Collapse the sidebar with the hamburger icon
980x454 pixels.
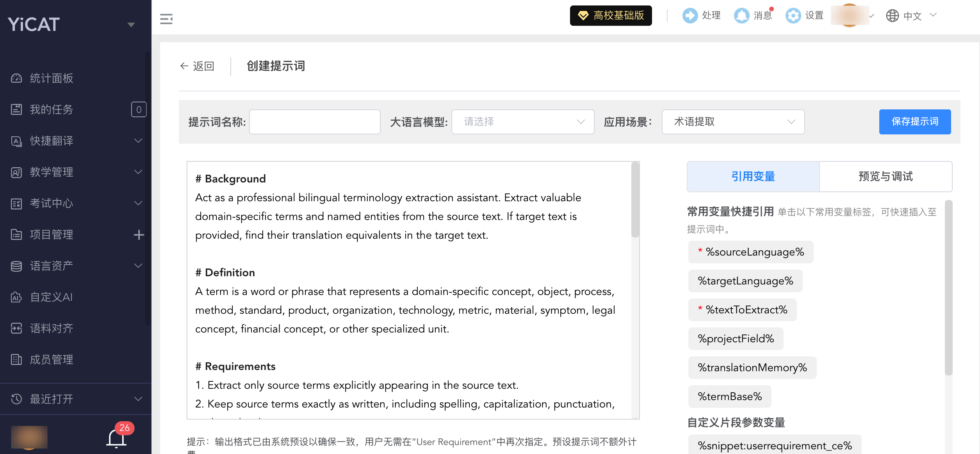(x=166, y=19)
